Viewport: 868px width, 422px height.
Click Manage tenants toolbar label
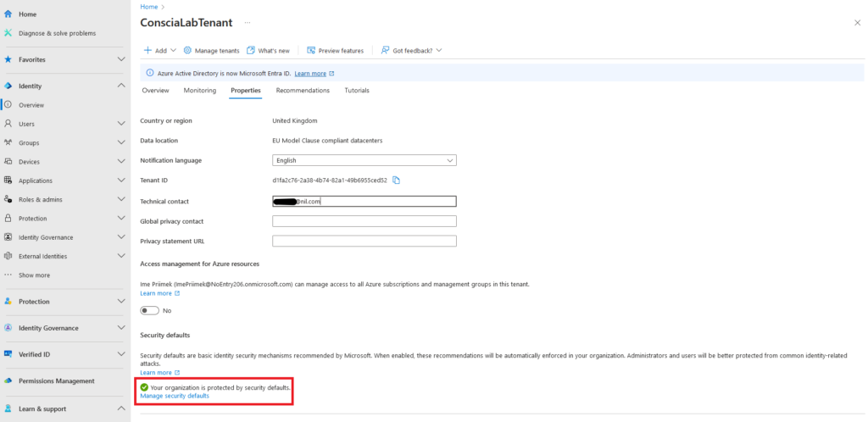point(217,50)
